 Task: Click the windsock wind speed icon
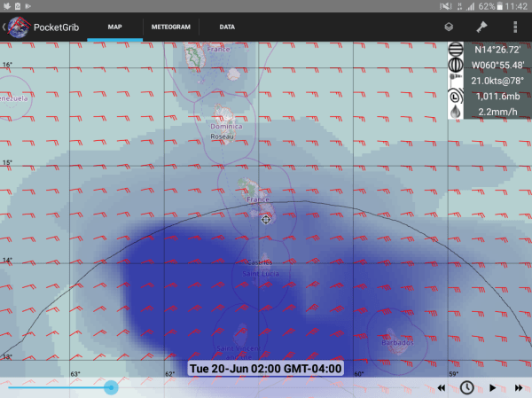coord(455,81)
